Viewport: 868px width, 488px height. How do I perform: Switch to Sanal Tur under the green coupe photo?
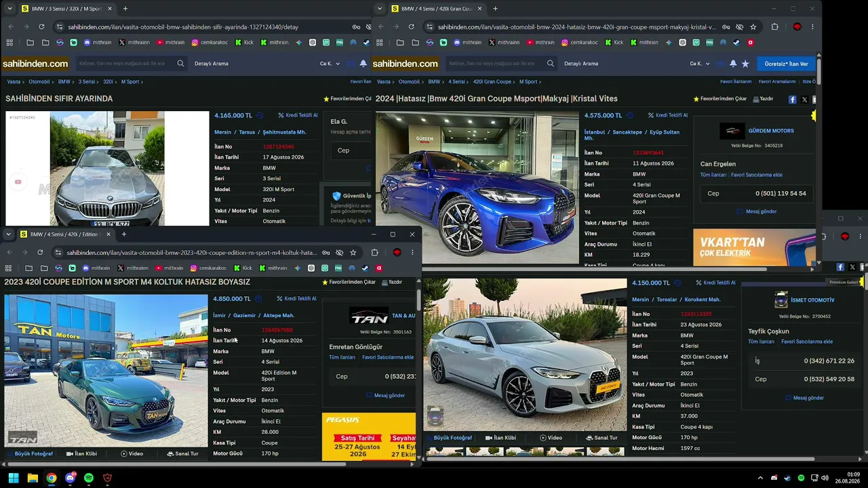tap(182, 453)
